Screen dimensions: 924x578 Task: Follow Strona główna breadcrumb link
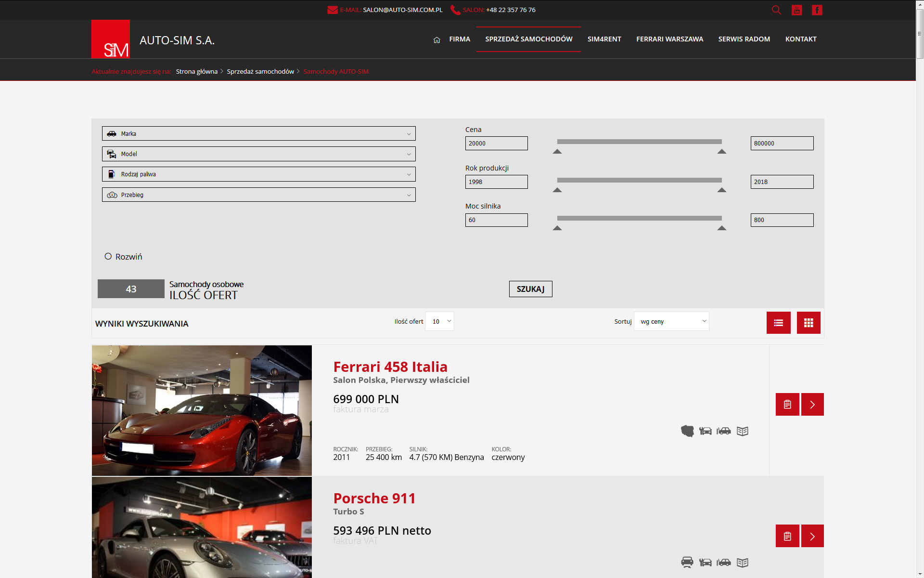point(197,71)
